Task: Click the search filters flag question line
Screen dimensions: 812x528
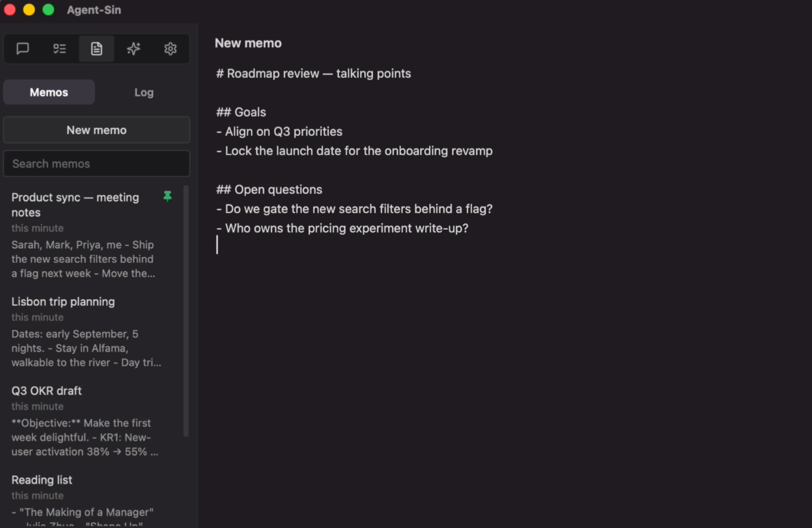Action: coord(354,209)
